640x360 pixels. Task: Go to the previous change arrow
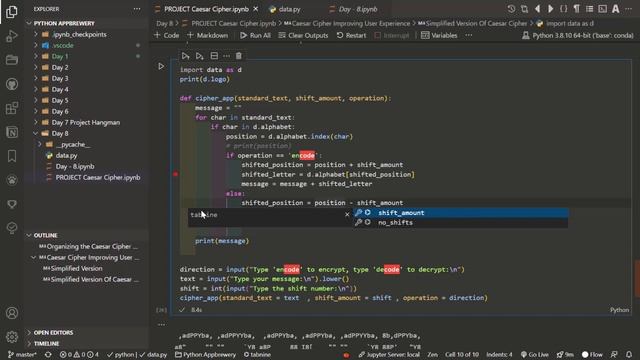point(538,9)
